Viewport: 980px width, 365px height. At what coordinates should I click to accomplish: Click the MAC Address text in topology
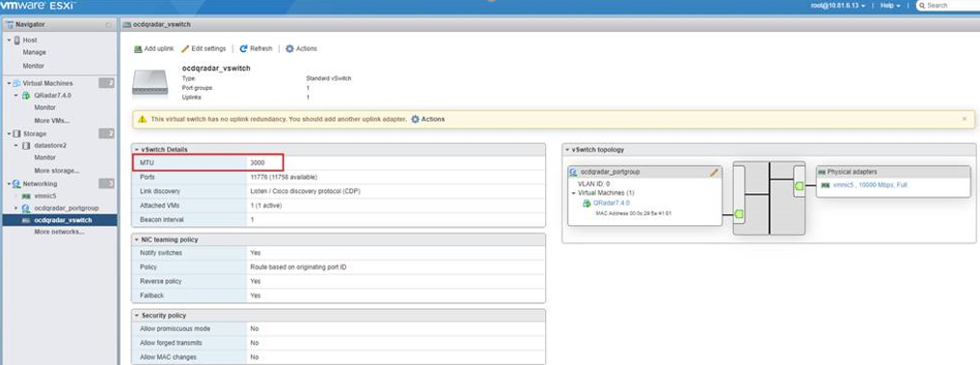(634, 213)
